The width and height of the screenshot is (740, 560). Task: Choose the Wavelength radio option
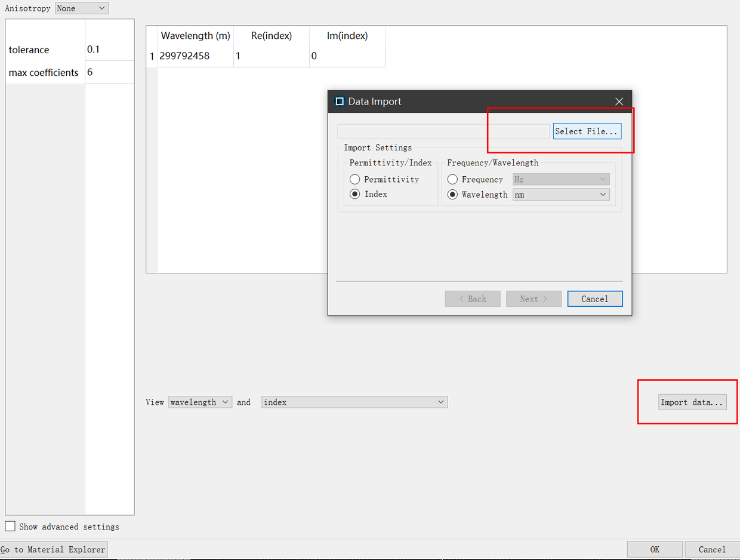coord(452,194)
